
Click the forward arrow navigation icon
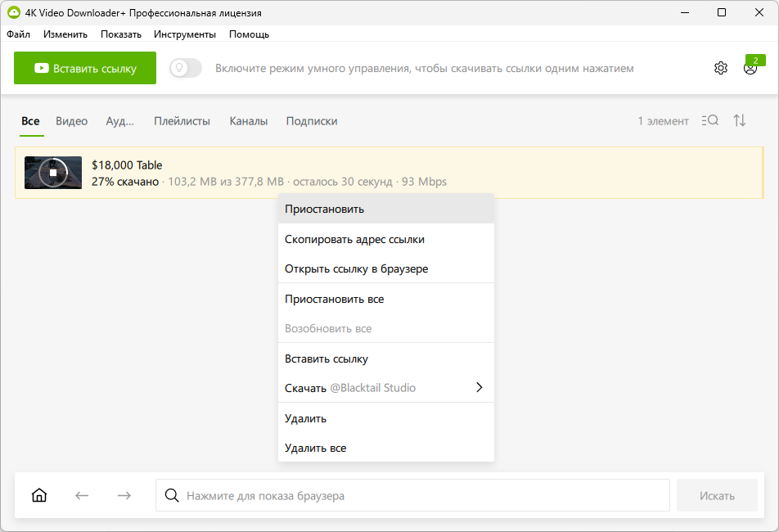point(124,495)
